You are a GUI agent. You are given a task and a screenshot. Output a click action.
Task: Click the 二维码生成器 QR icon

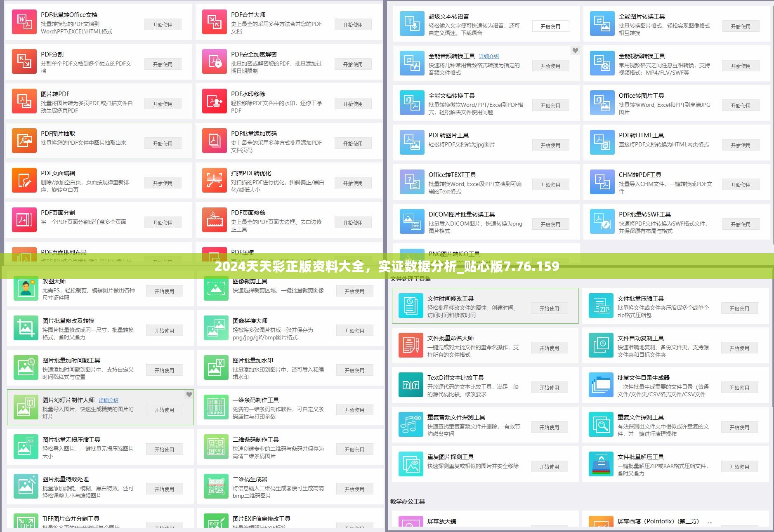(216, 486)
